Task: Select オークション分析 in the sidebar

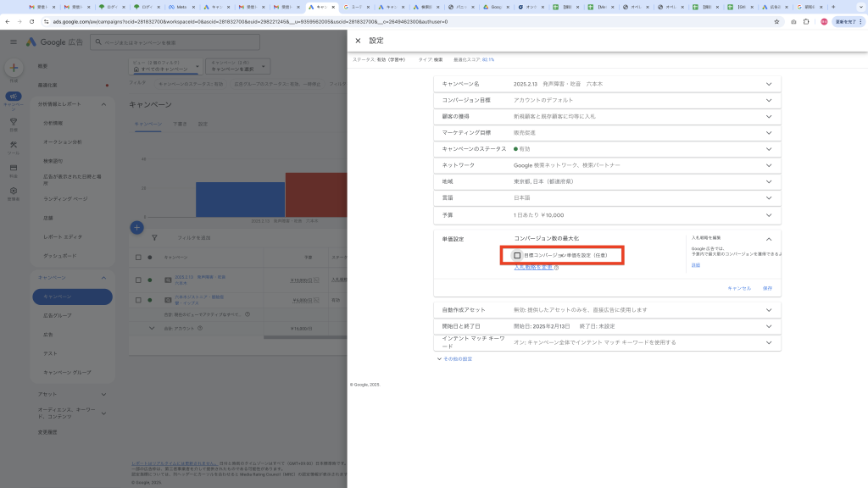Action: 63,141
